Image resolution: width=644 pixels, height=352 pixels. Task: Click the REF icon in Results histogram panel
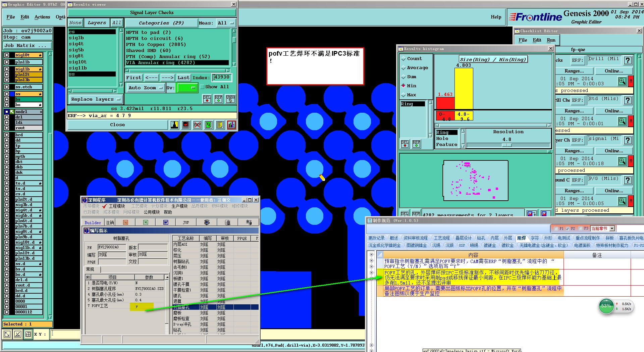(x=416, y=144)
